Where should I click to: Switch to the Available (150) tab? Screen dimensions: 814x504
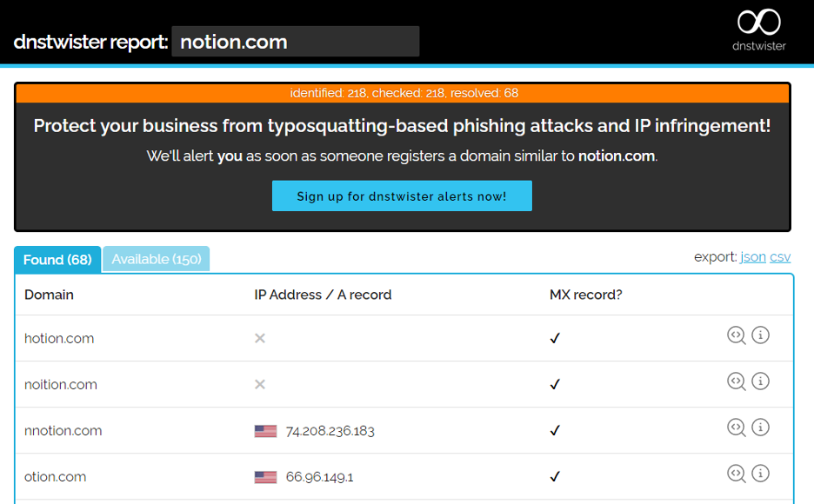[157, 259]
